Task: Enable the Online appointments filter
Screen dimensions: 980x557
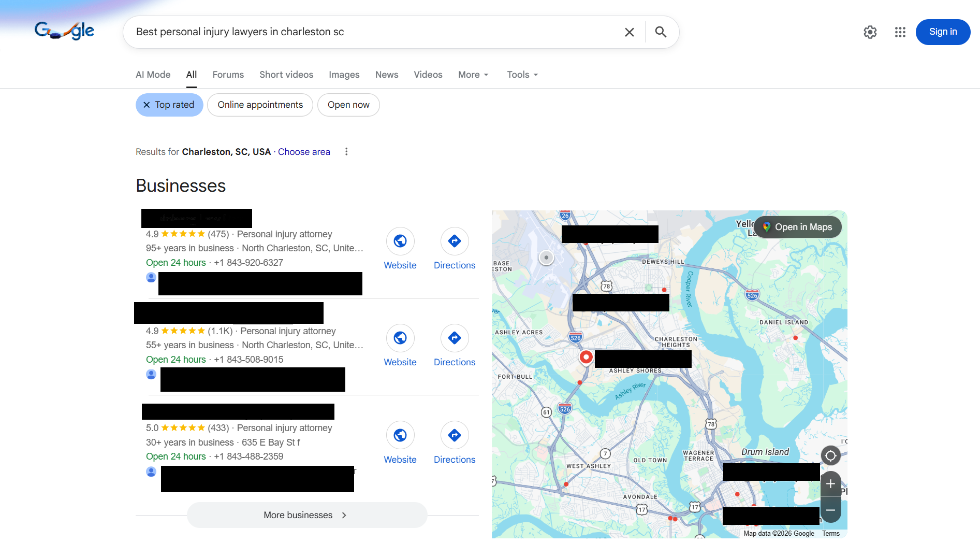Action: pyautogui.click(x=260, y=105)
